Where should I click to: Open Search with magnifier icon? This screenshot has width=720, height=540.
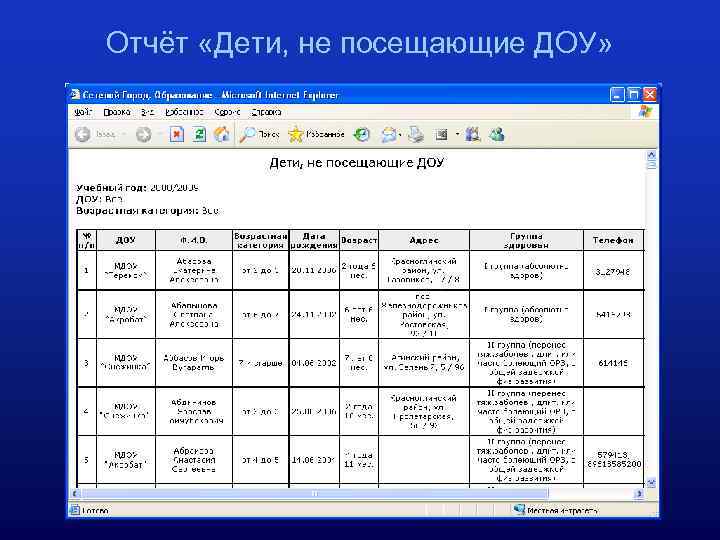260,134
